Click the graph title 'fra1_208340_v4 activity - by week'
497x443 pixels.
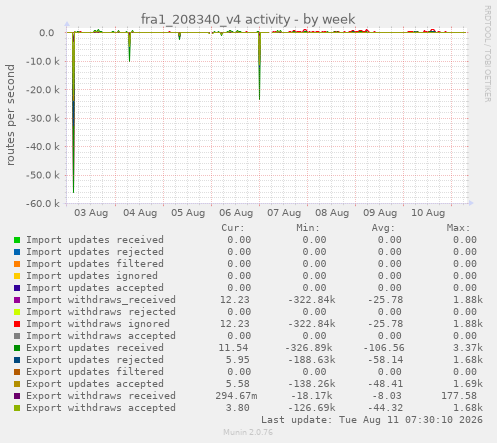click(x=248, y=19)
